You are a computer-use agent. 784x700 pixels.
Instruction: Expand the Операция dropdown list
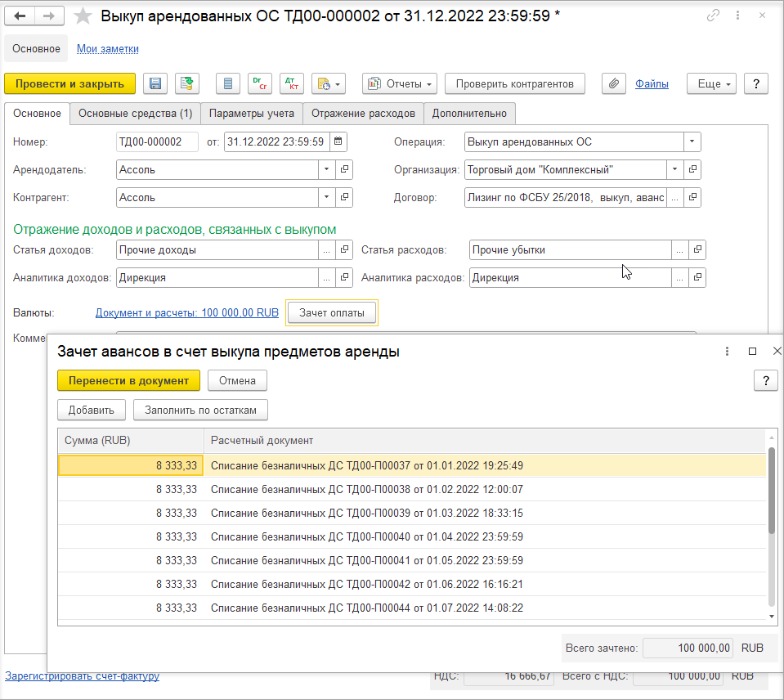[x=692, y=141]
